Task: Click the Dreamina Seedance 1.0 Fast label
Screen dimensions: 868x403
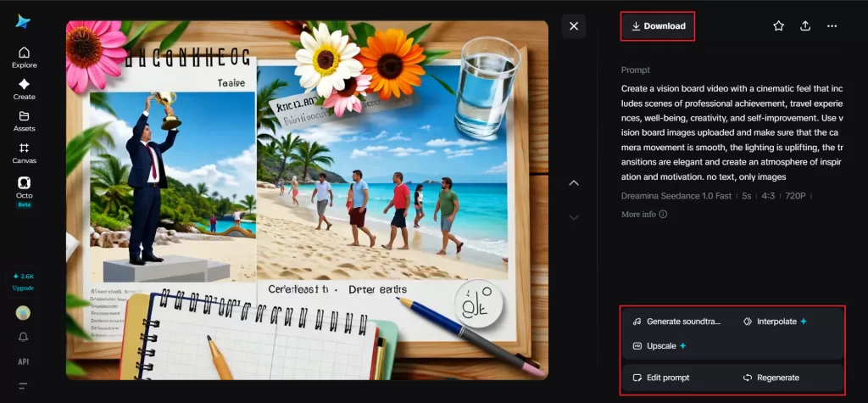Action: (x=676, y=196)
